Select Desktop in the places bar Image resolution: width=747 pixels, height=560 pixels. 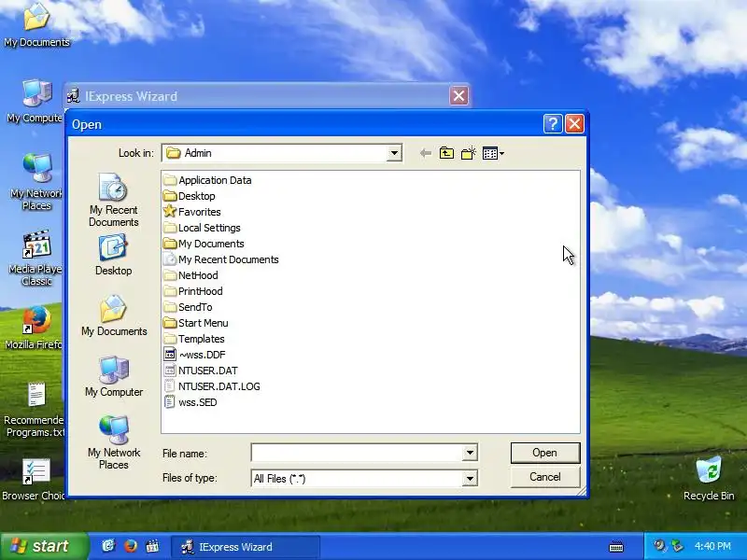[113, 255]
